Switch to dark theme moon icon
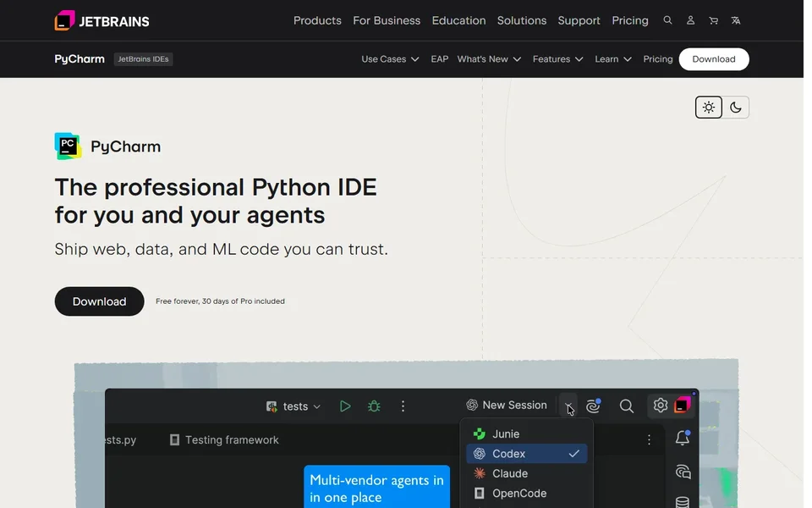812x508 pixels. 735,108
